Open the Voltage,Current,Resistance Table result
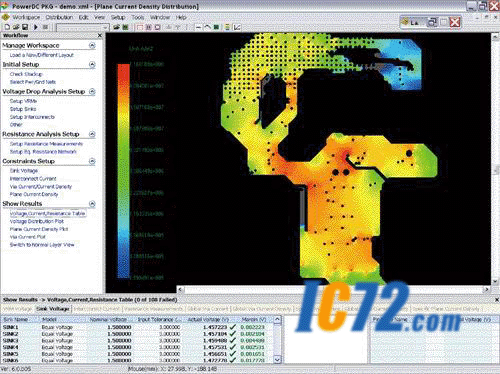Image resolution: width=500 pixels, height=374 pixels. [x=47, y=213]
